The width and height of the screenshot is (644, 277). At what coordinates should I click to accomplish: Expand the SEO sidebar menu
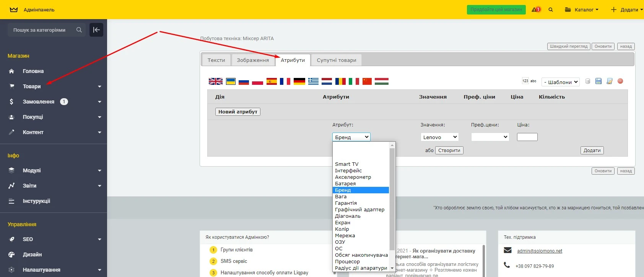tap(54, 239)
